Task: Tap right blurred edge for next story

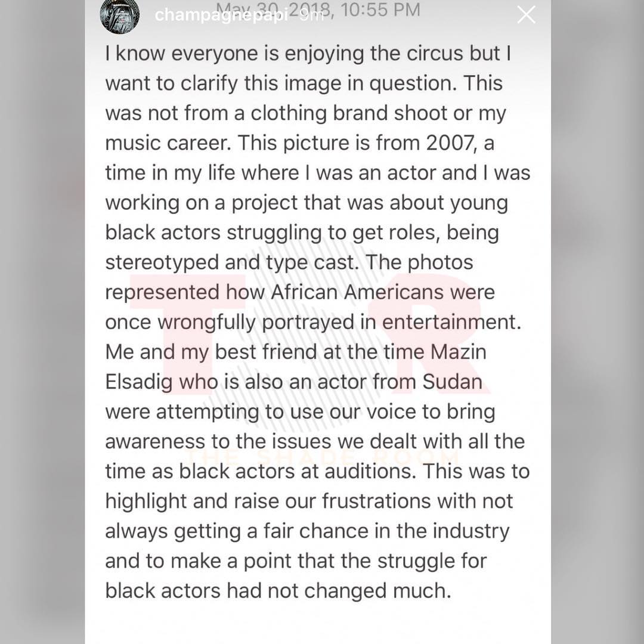Action: pos(597,322)
